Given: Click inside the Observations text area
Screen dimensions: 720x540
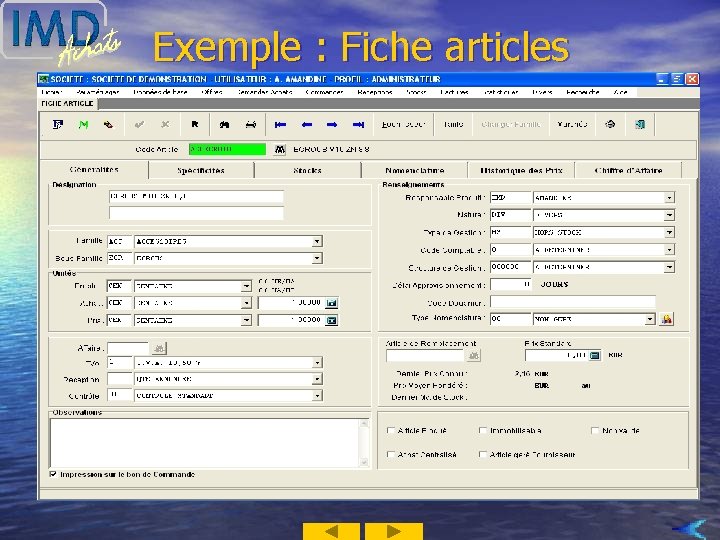Looking at the screenshot, I should click(205, 443).
